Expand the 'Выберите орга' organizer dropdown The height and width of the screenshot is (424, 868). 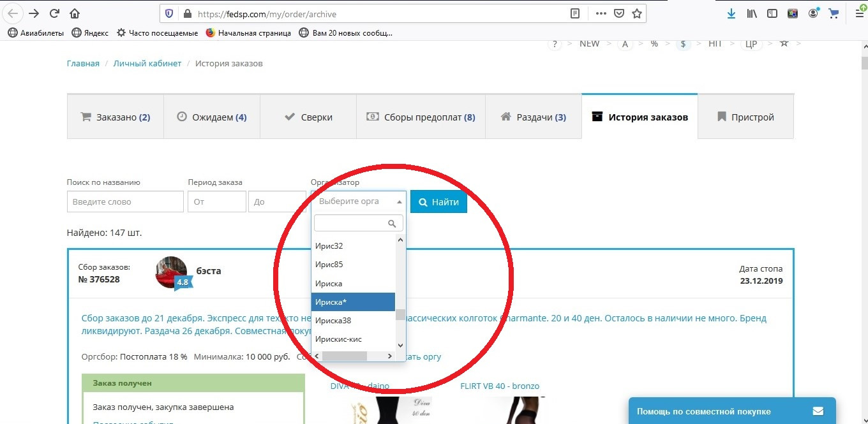[359, 201]
